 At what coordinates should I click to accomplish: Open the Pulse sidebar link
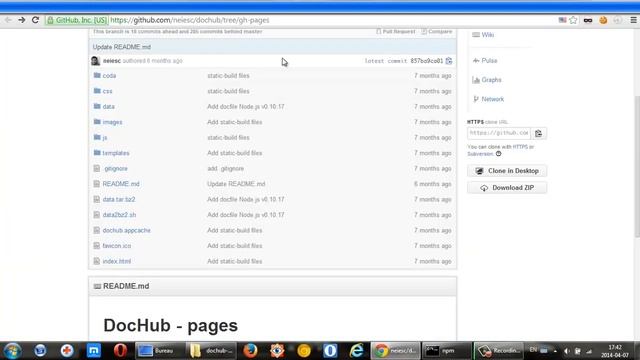[489, 61]
